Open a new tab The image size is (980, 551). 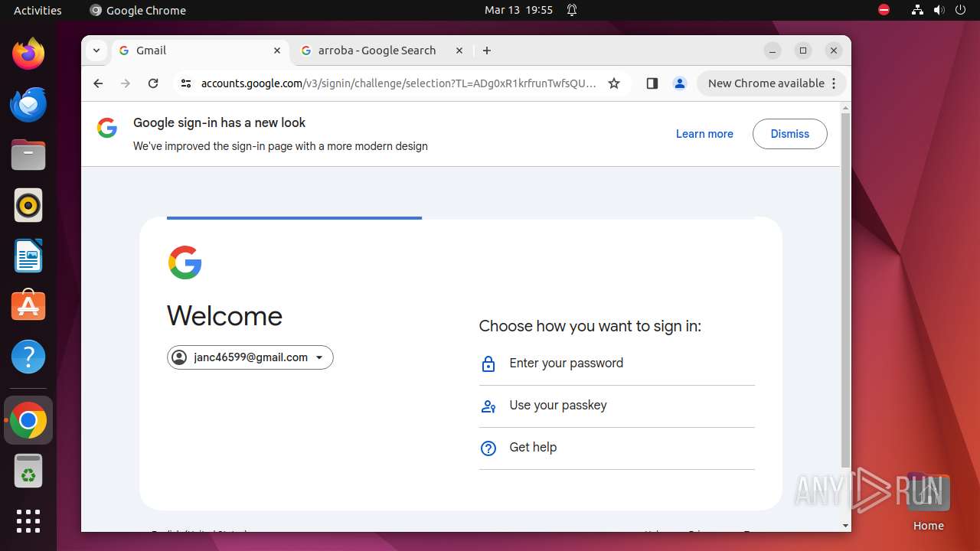tap(487, 51)
